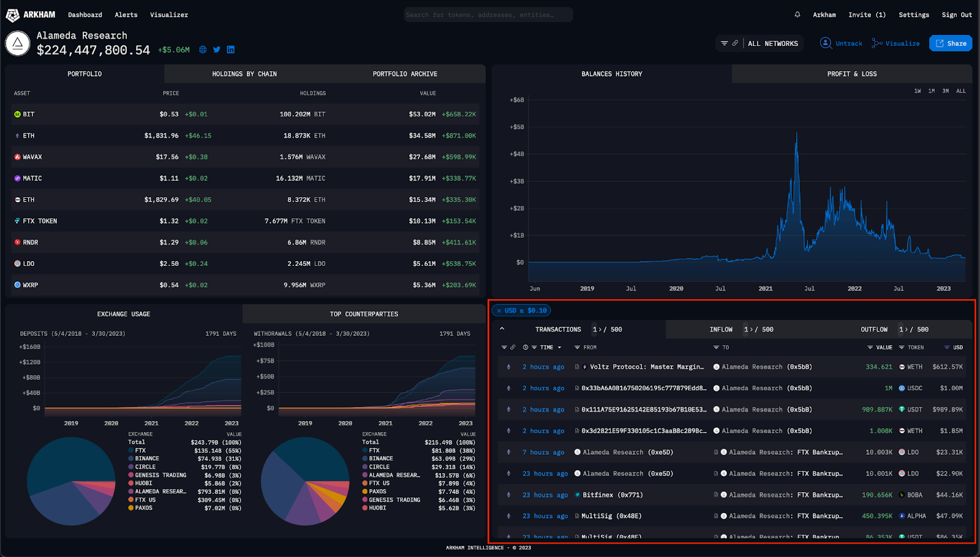Open Settings from the top bar
980x557 pixels.
click(x=914, y=15)
